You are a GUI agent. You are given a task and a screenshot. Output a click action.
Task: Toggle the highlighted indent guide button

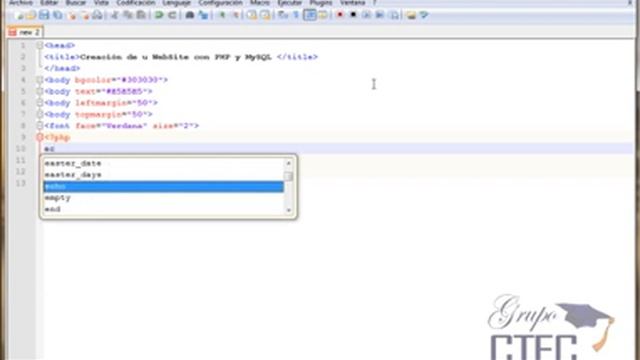tap(310, 16)
